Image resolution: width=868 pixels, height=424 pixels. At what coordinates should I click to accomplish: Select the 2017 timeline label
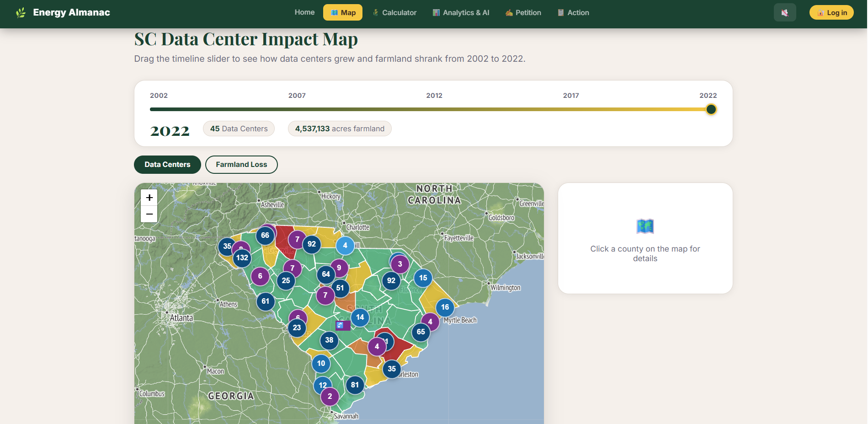571,96
